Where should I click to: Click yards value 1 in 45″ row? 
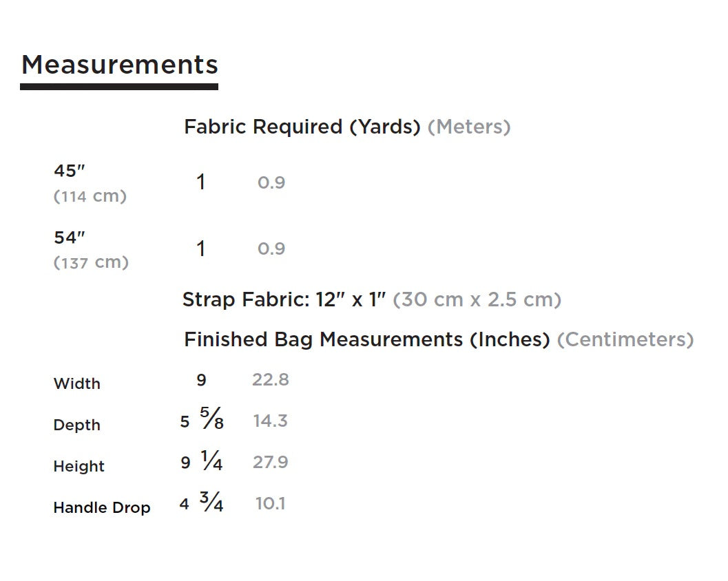click(x=200, y=182)
